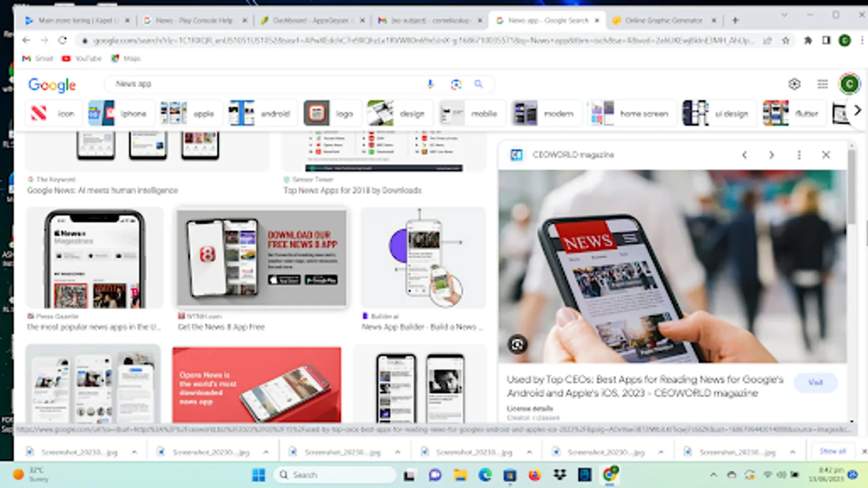Click the blue magnifier search button
The width and height of the screenshot is (868, 488).
tap(478, 84)
